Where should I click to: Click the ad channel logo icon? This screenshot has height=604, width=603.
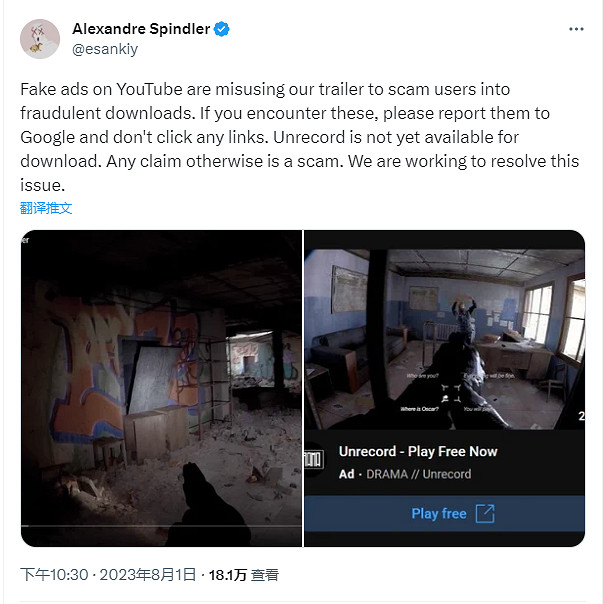[314, 460]
